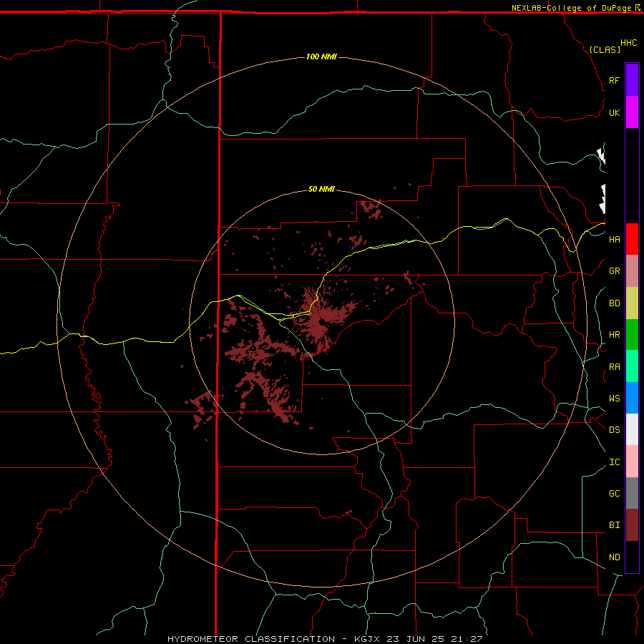The width and height of the screenshot is (644, 644).
Task: Click the 'GC' legend label
Action: click(x=614, y=493)
